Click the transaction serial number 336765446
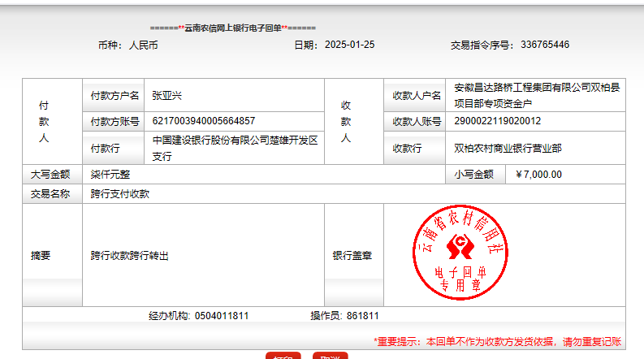The width and height of the screenshot is (644, 359). [544, 45]
